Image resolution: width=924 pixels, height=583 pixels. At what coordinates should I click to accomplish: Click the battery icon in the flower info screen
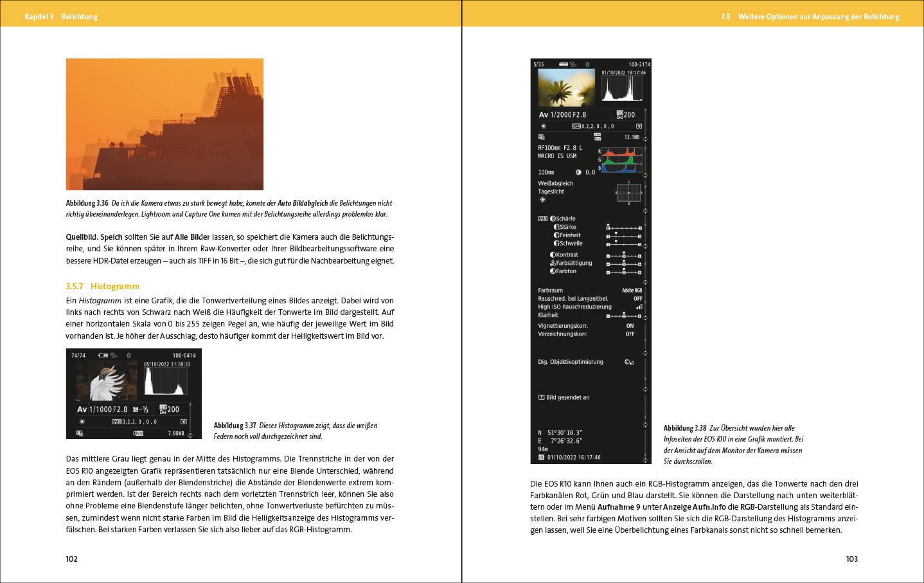tap(564, 64)
